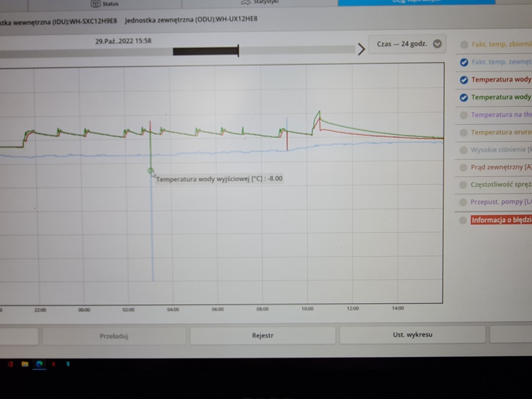Click the dark handle on time range slider
Viewport: 532px width, 399px height.
pos(206,51)
